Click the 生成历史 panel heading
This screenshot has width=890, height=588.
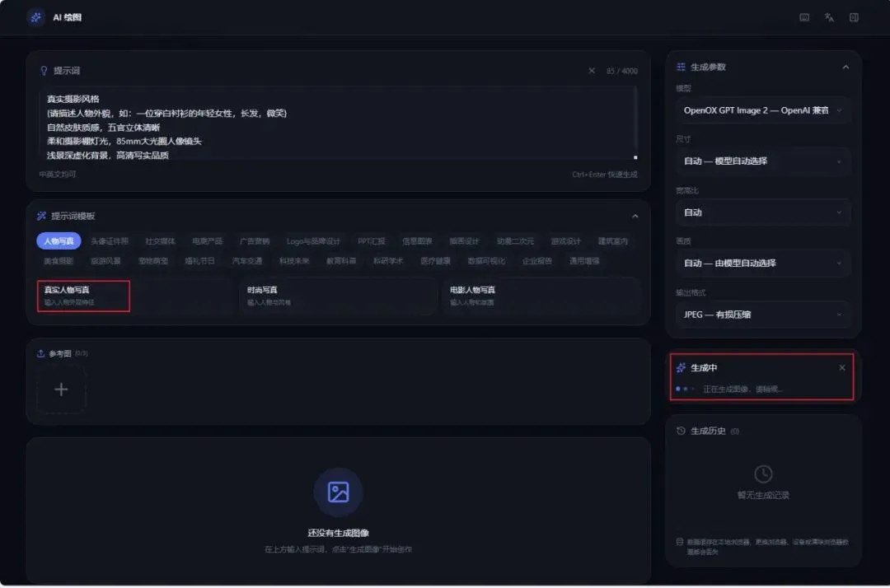(708, 431)
